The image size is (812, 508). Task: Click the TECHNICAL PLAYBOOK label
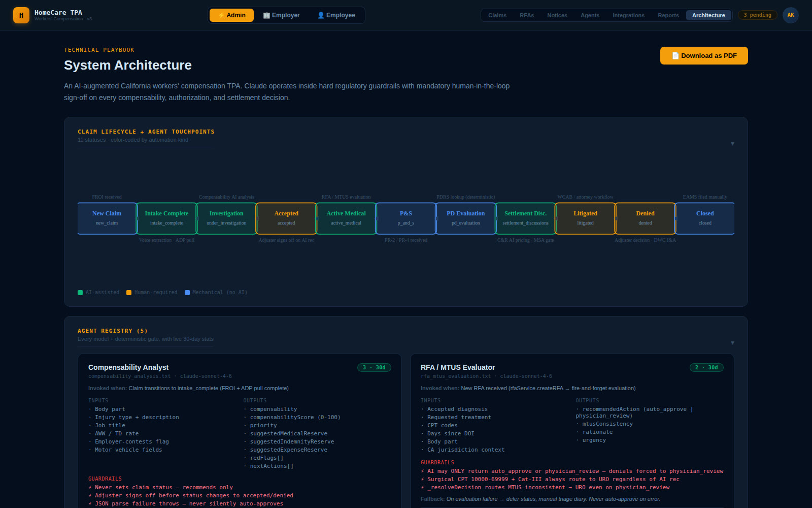[99, 50]
